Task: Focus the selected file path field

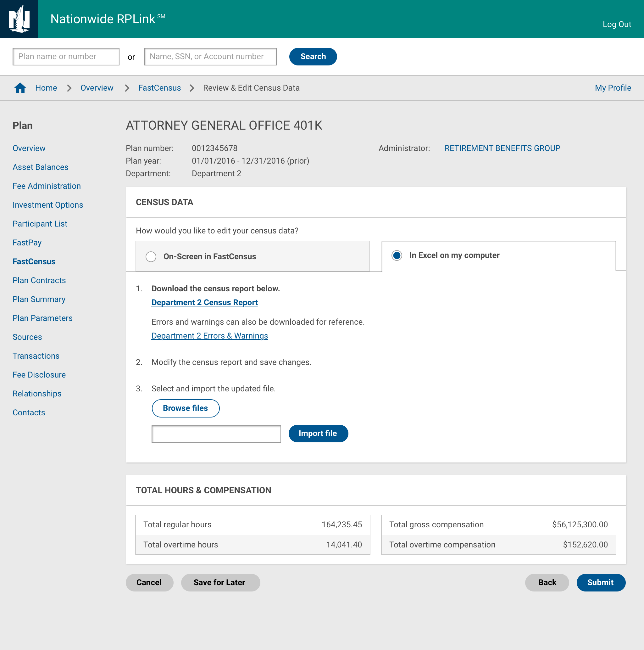Action: pyautogui.click(x=216, y=434)
